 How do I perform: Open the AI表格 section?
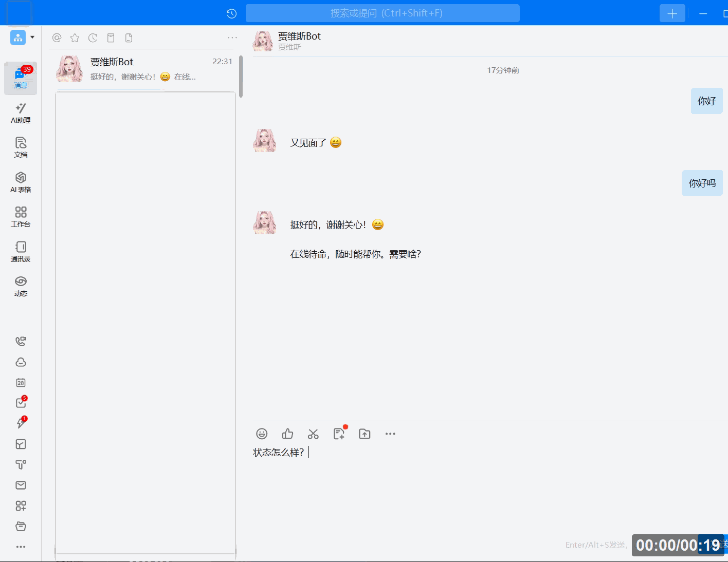pos(21,181)
